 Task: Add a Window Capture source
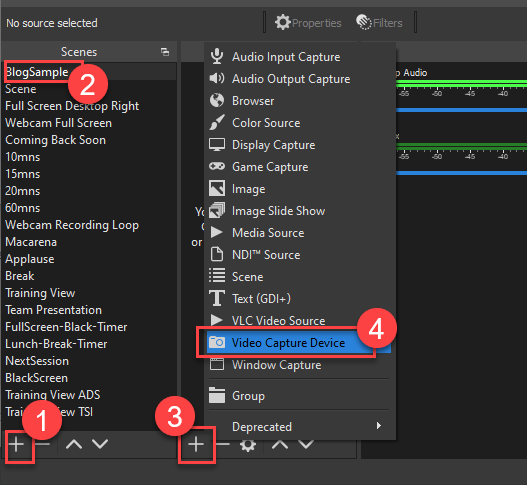[x=299, y=365]
